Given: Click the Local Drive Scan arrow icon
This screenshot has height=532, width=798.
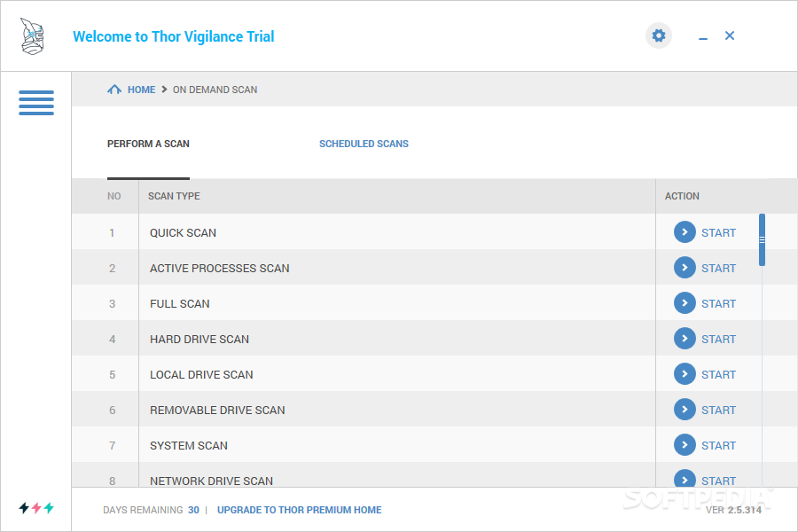Looking at the screenshot, I should click(x=685, y=373).
